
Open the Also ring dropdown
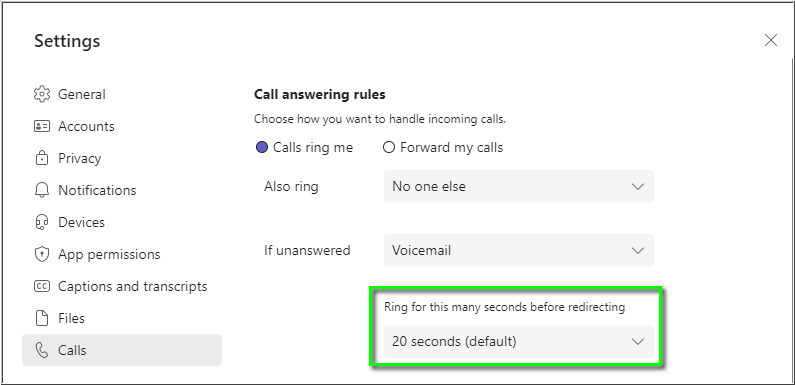519,187
